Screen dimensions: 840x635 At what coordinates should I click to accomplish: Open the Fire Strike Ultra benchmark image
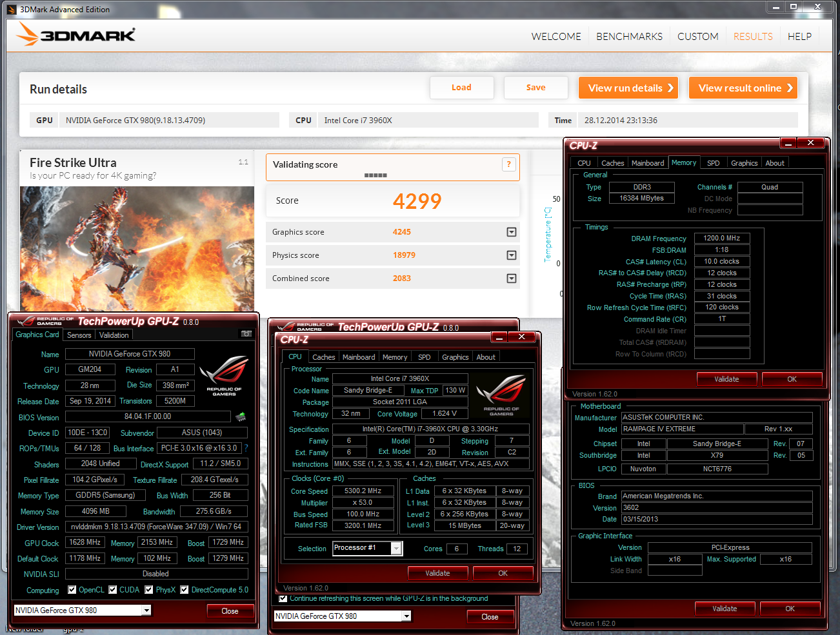(137, 249)
